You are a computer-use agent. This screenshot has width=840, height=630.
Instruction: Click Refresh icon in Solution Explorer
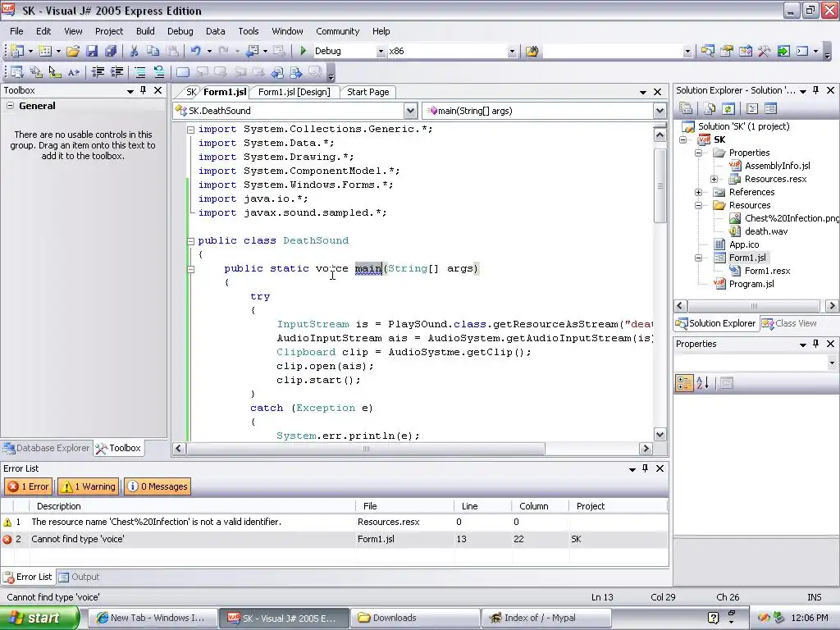pyautogui.click(x=728, y=109)
